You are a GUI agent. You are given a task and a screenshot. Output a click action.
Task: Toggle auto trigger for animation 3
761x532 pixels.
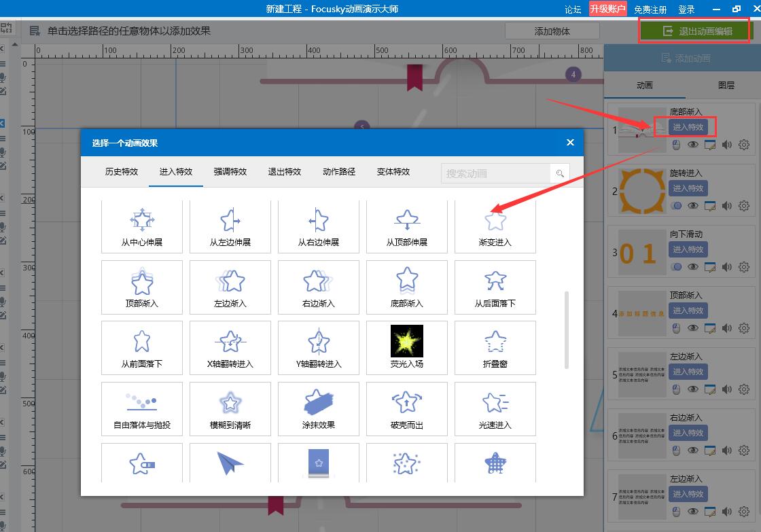tap(676, 267)
